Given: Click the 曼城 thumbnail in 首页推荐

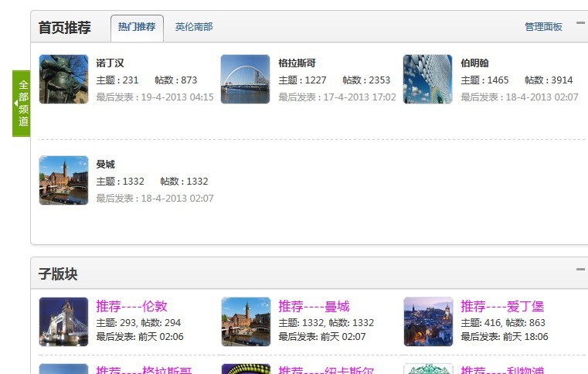Looking at the screenshot, I should coord(63,181).
